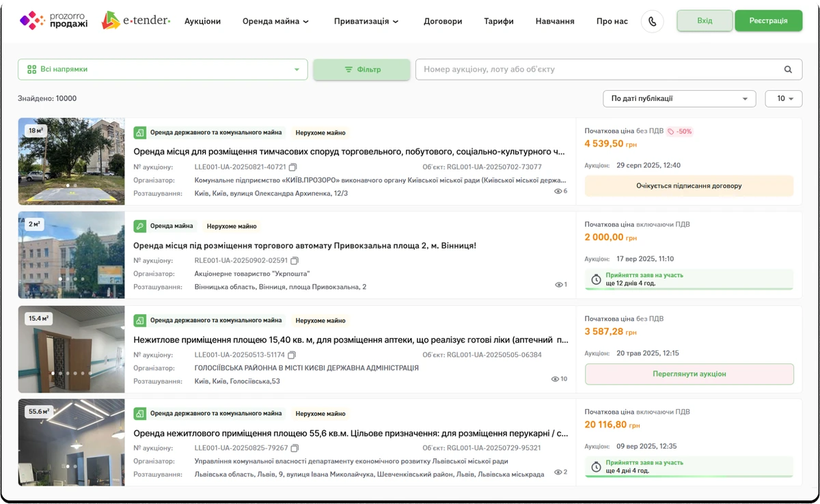Open the Всі напрямки category selector
820x504 pixels.
(163, 69)
